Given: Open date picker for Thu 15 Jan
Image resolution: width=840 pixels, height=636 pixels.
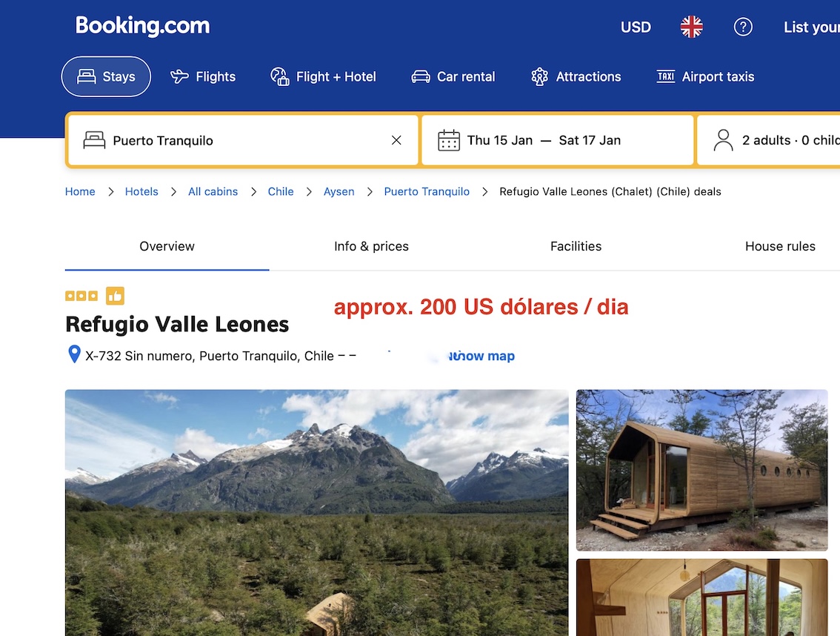Looking at the screenshot, I should click(557, 140).
